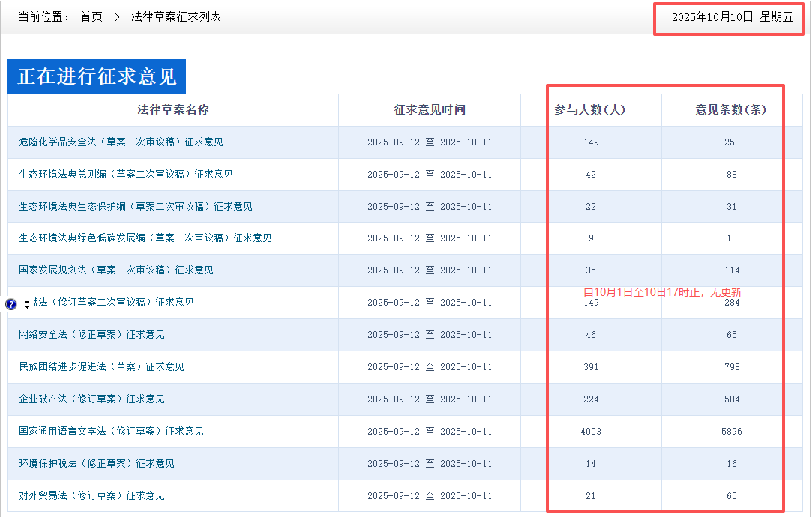Select participant count 42 for 生态环境法典总则编
The width and height of the screenshot is (812, 517).
(591, 175)
